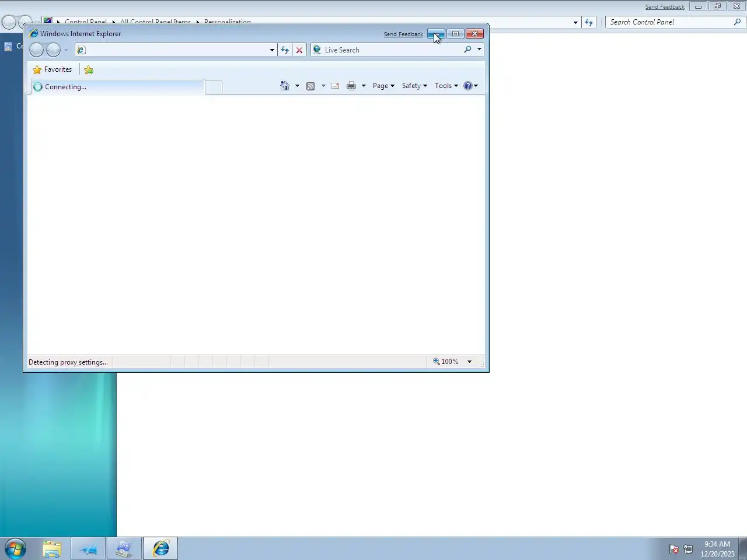Open a new blank tab
Image resolution: width=747 pixels, height=560 pixels.
tap(214, 87)
